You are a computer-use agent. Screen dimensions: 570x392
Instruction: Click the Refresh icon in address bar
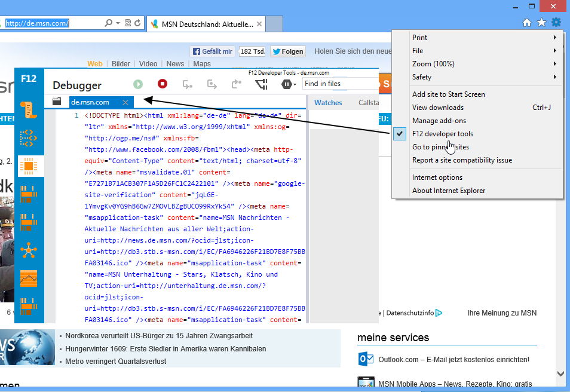[137, 23]
